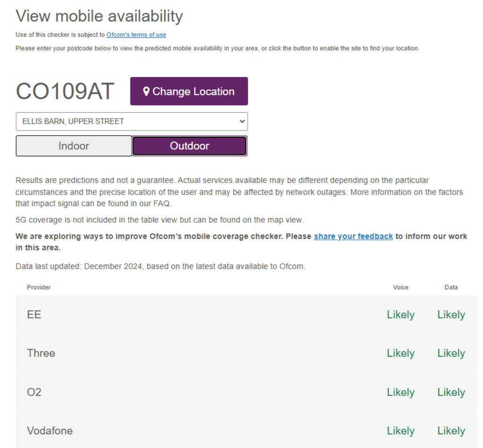Select the EE provider row name
This screenshot has height=448, width=483.
[34, 315]
